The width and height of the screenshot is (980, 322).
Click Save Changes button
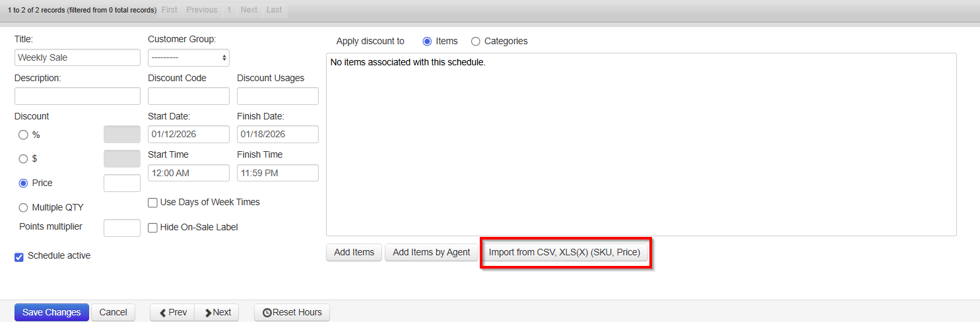coord(51,312)
